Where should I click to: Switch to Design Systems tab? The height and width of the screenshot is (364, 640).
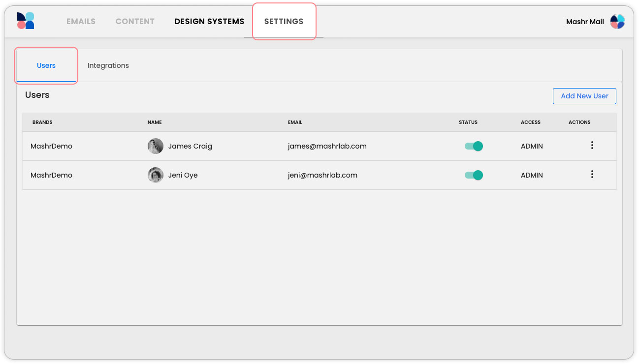pos(209,22)
